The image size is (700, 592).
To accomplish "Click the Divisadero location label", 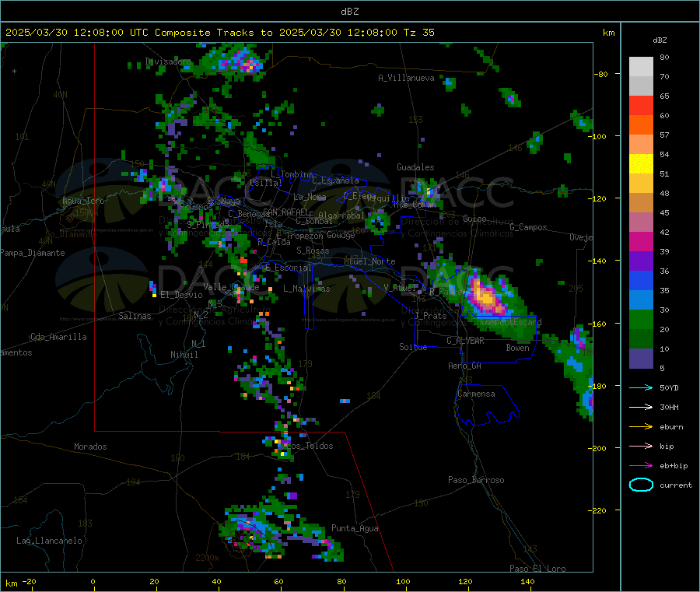I will coord(168,61).
